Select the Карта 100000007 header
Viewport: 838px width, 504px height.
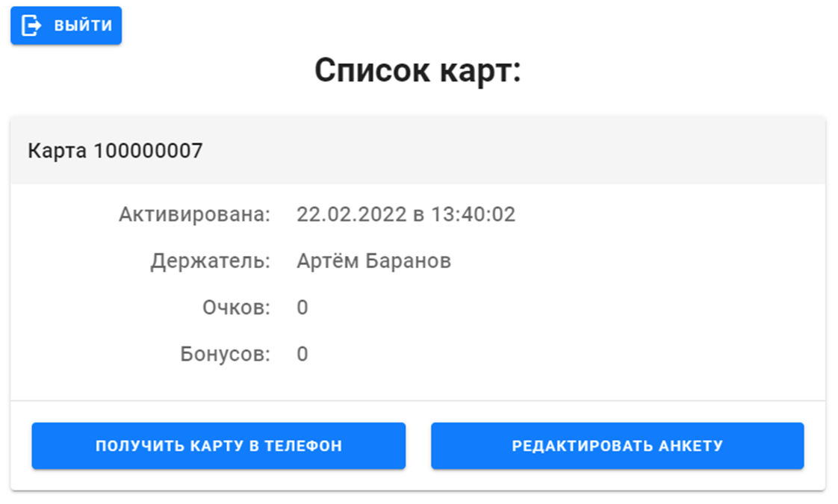(418, 151)
